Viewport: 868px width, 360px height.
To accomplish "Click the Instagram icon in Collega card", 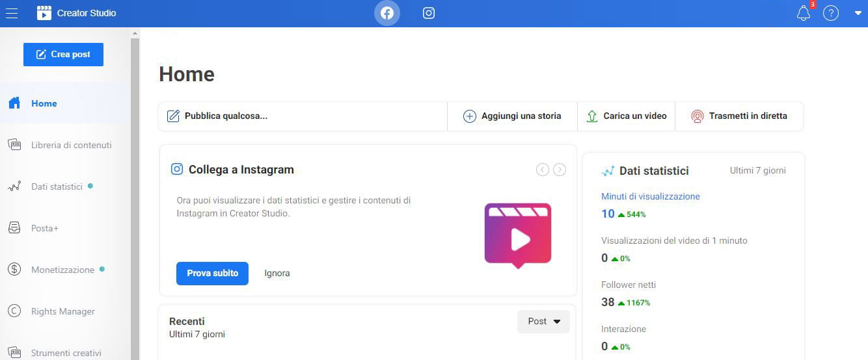I will (x=177, y=169).
